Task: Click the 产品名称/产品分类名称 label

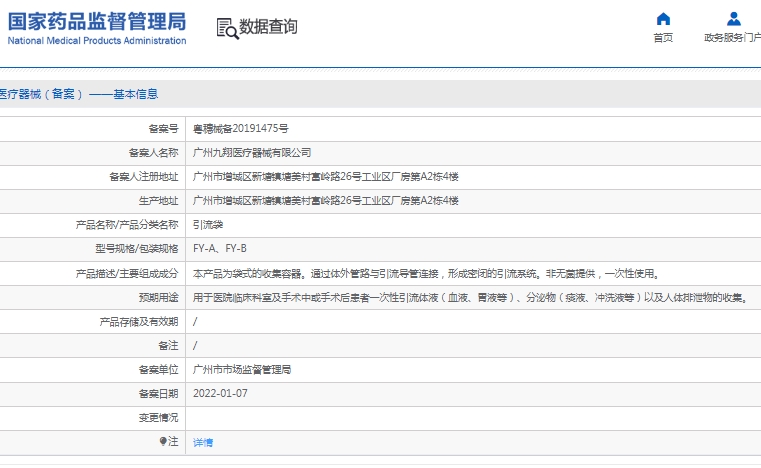Action: (x=127, y=225)
